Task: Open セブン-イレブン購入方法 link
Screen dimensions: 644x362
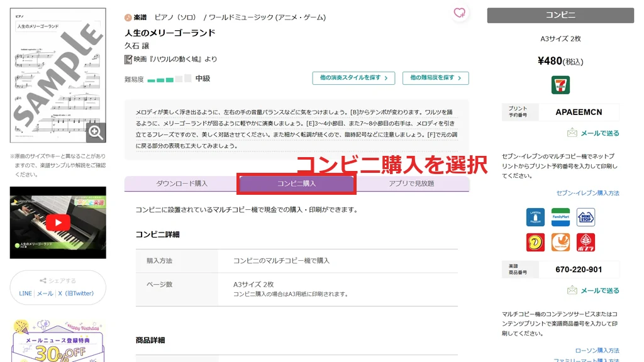Action: (x=588, y=193)
